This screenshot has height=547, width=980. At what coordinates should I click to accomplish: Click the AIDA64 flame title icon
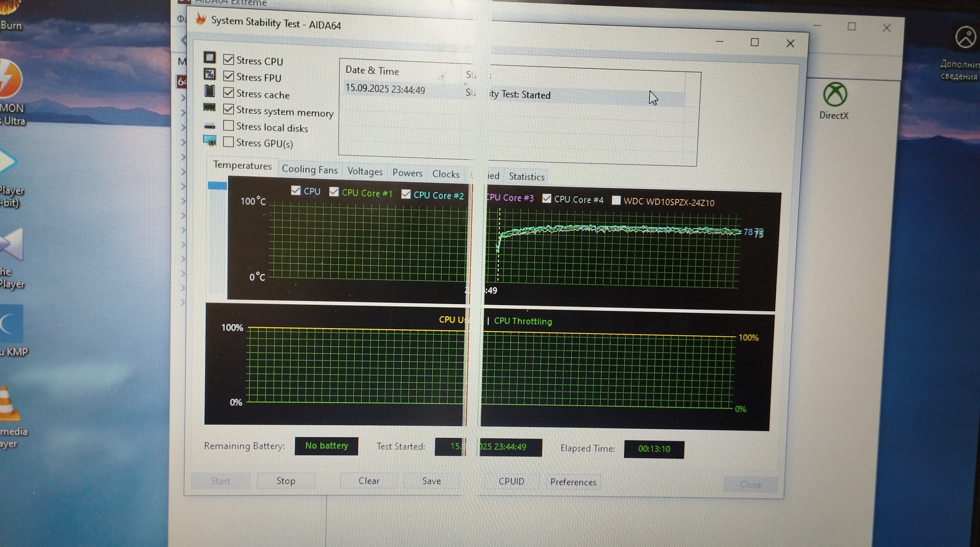click(x=201, y=19)
